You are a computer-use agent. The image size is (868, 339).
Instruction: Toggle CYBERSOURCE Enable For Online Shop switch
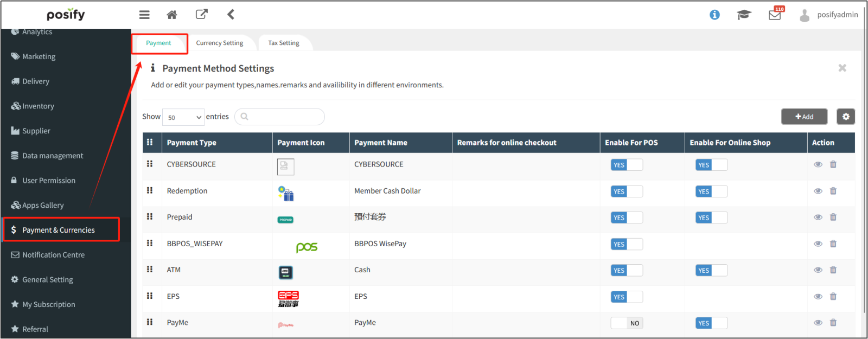pyautogui.click(x=711, y=165)
